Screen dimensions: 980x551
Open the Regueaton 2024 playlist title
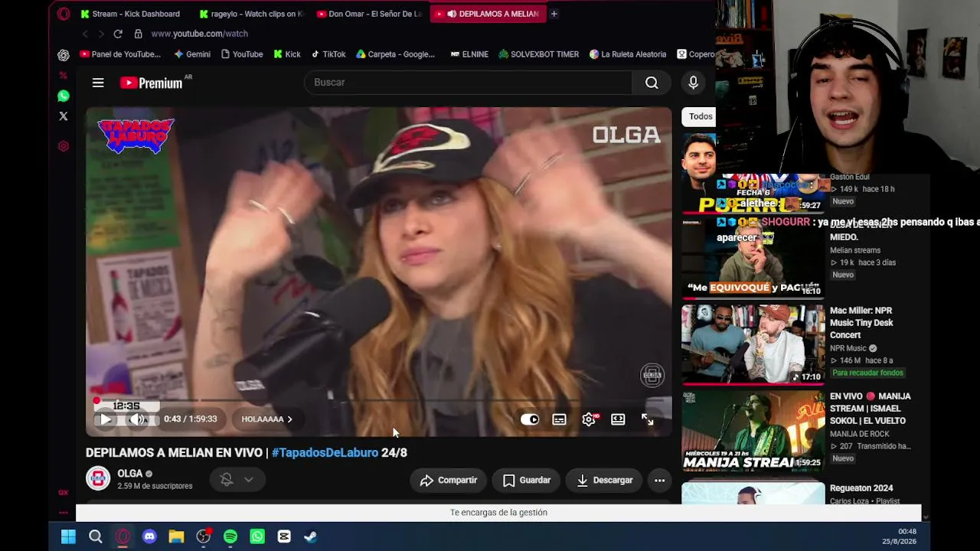861,488
